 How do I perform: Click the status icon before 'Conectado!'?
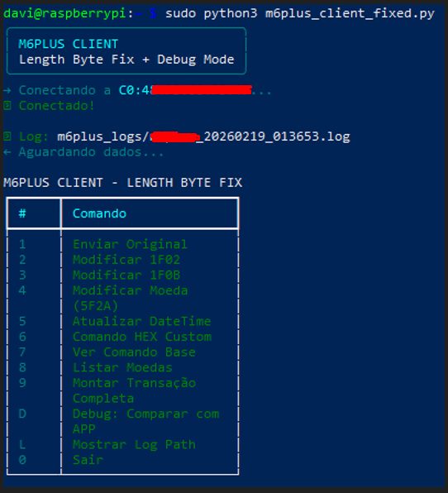click(x=7, y=106)
